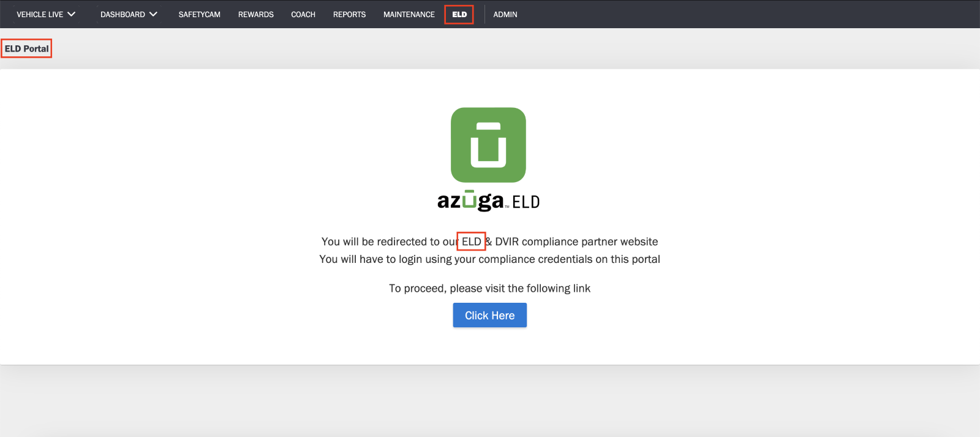Switch to the Coach tab
The image size is (980, 437).
[303, 14]
